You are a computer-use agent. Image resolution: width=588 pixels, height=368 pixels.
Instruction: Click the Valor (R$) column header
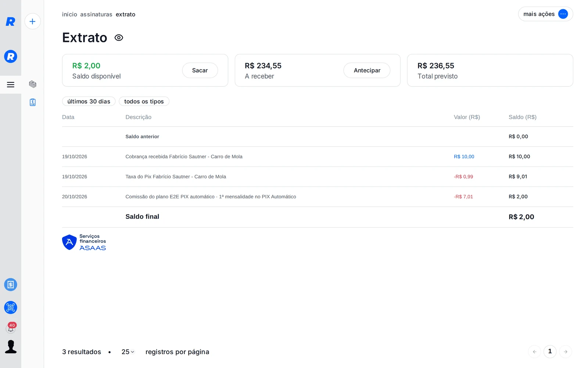tap(467, 117)
